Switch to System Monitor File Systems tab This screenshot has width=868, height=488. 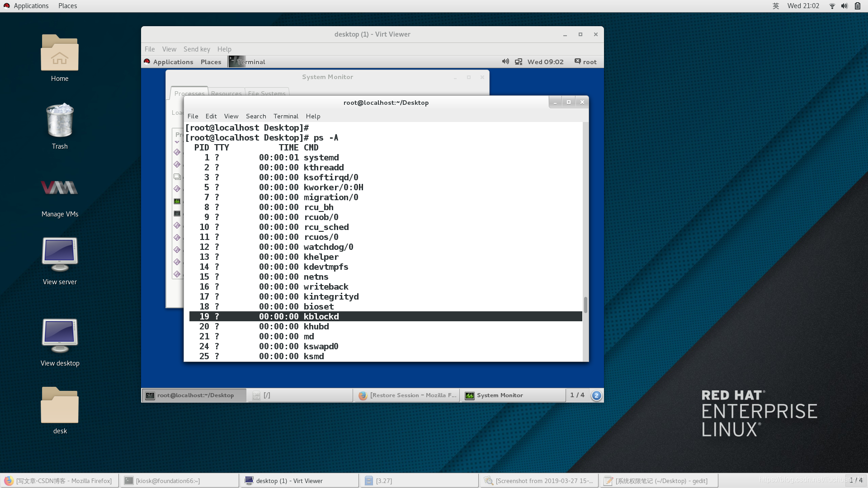point(267,93)
